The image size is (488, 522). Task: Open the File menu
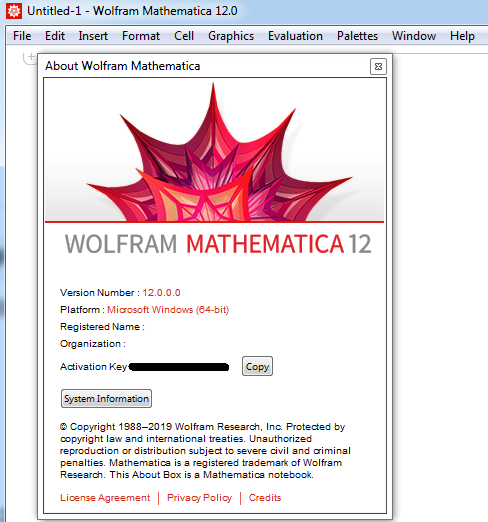pos(22,36)
